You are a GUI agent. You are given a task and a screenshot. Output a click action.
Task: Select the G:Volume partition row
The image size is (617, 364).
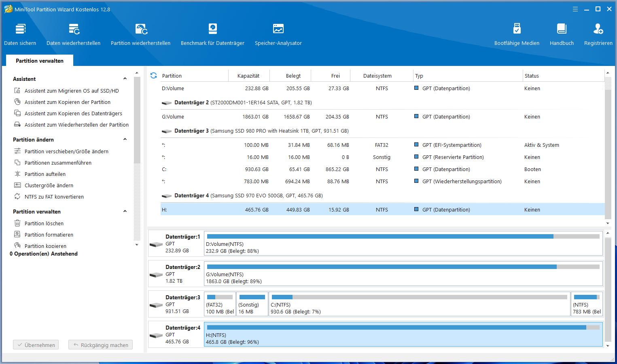383,117
